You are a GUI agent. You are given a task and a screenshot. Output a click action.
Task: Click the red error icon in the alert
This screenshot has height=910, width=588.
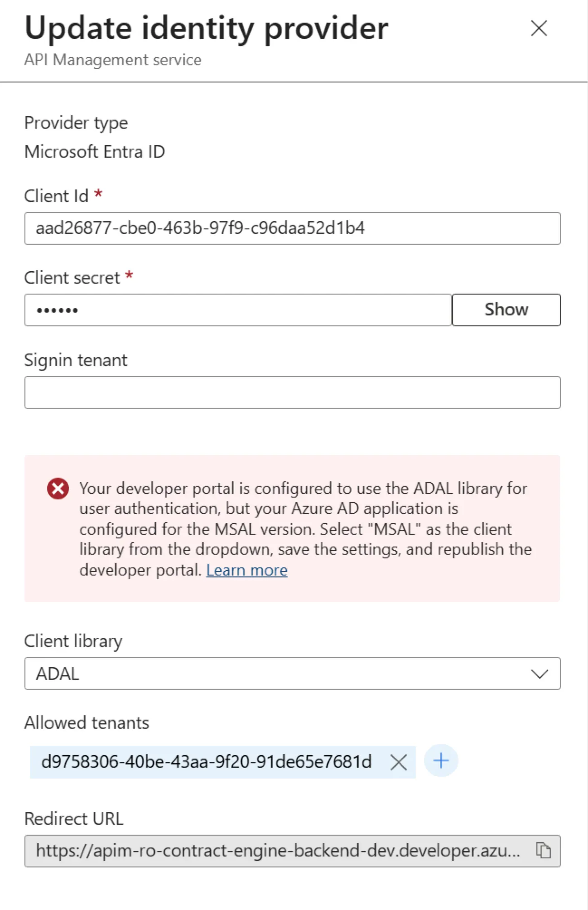(58, 489)
